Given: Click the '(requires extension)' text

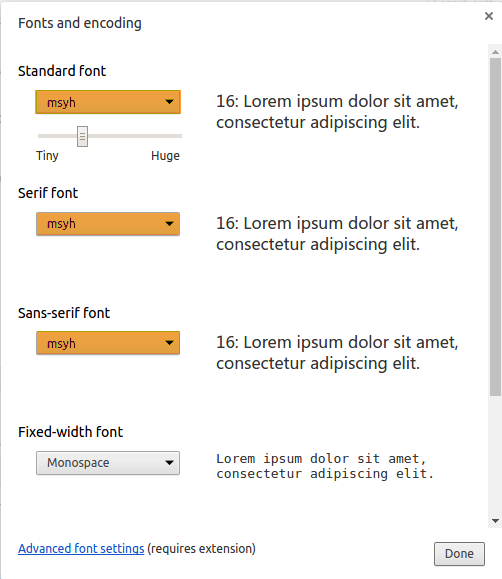Looking at the screenshot, I should (x=201, y=549).
